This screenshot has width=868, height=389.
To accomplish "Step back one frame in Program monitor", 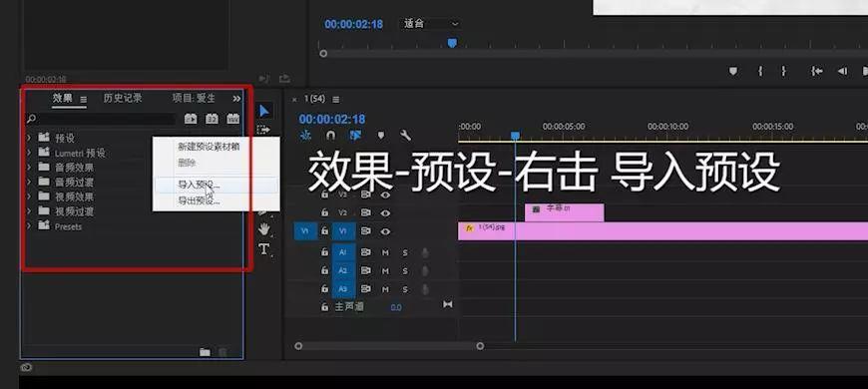I will point(842,71).
